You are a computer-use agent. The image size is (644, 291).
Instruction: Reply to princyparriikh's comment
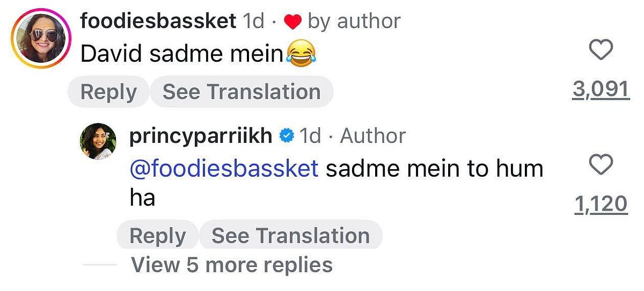pos(157,236)
